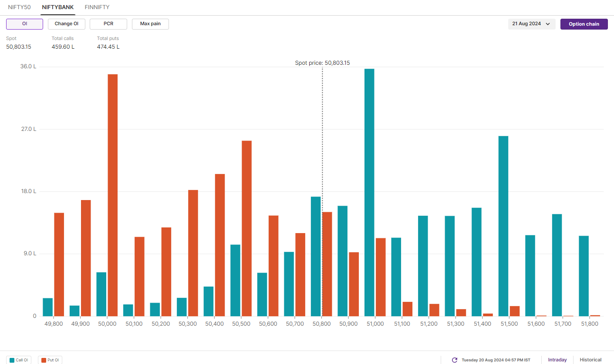Click the 36.0 L axis label
This screenshot has height=364, width=614.
28,67
